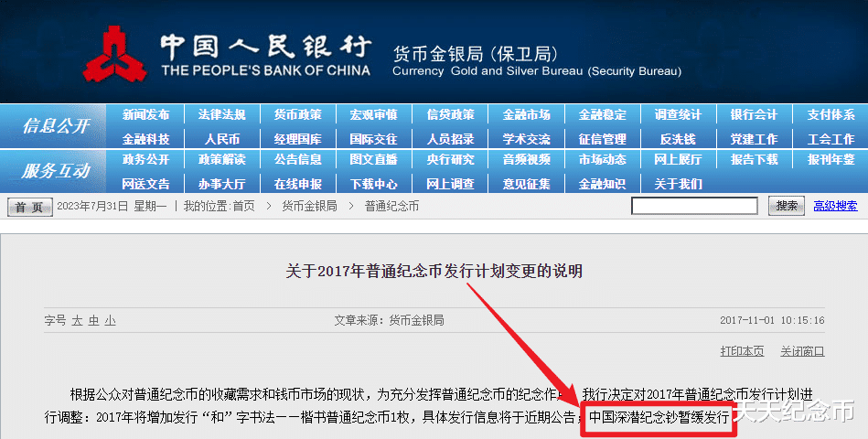Open 调查统计 menu item
Screen dimensions: 868x439
(x=678, y=114)
